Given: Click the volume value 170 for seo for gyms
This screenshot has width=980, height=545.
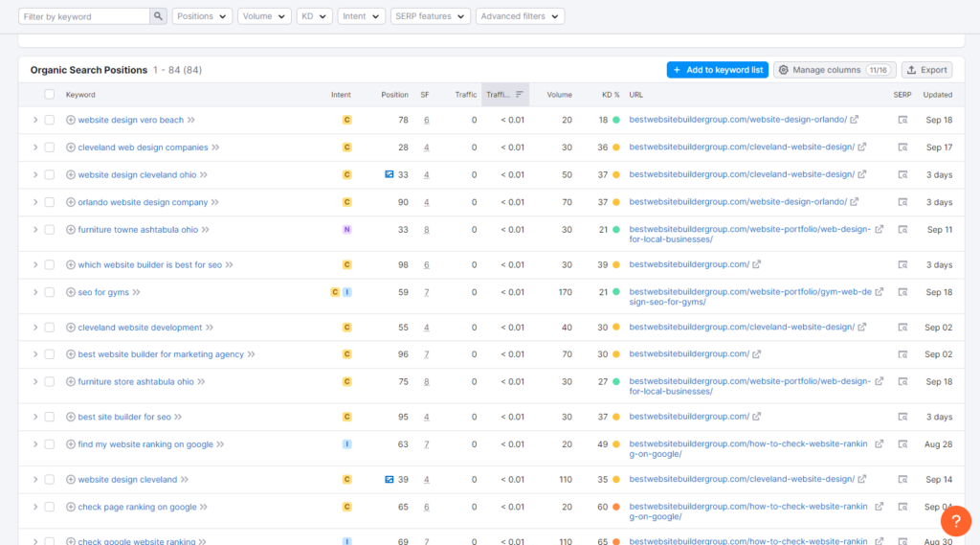Looking at the screenshot, I should click(566, 292).
